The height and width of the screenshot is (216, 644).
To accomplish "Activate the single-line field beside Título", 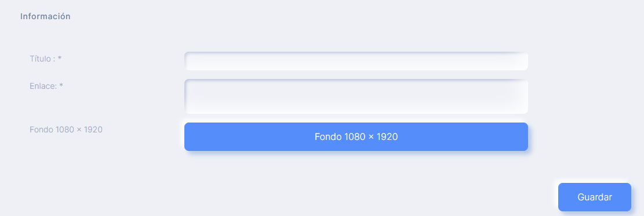I will 356,61.
